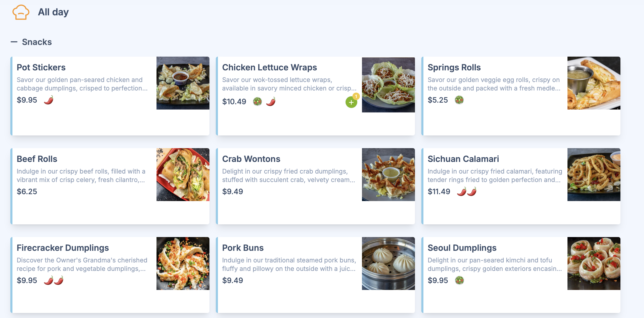
Task: Click the vegetarian salad icon on Springs Rolls
Action: (459, 100)
